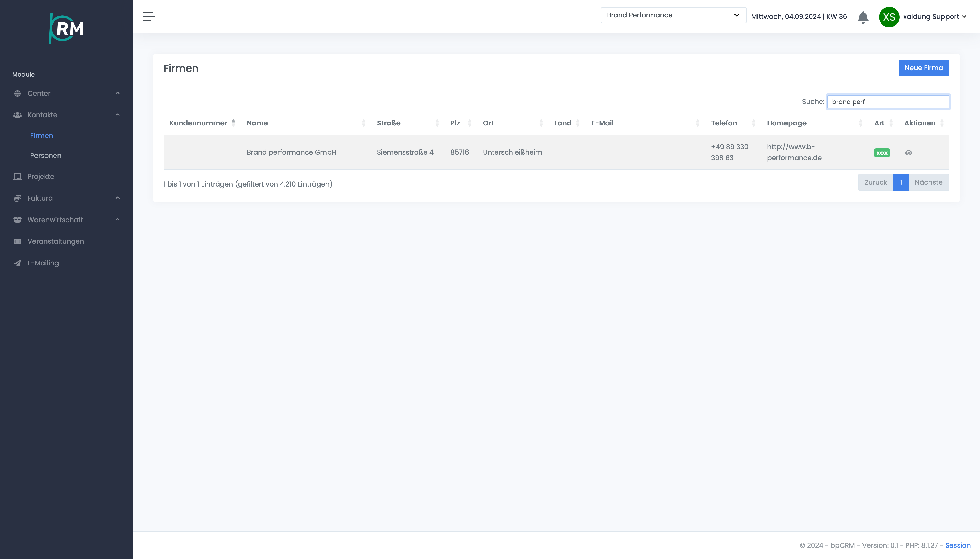Open Personen in the sidebar

(46, 156)
